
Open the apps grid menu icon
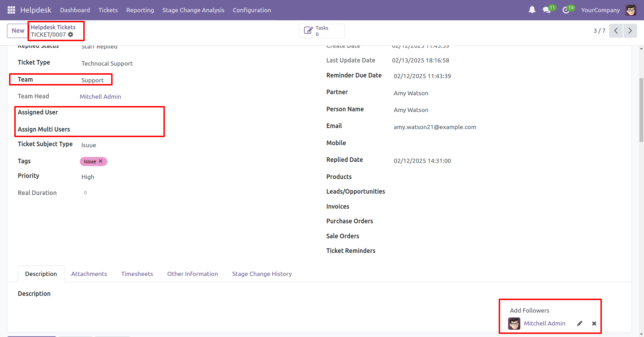click(11, 10)
